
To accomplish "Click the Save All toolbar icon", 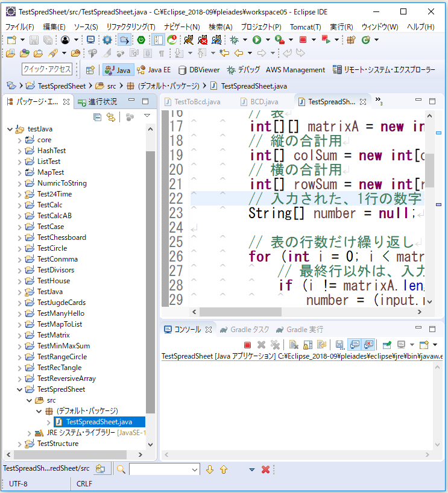I will pos(48,40).
